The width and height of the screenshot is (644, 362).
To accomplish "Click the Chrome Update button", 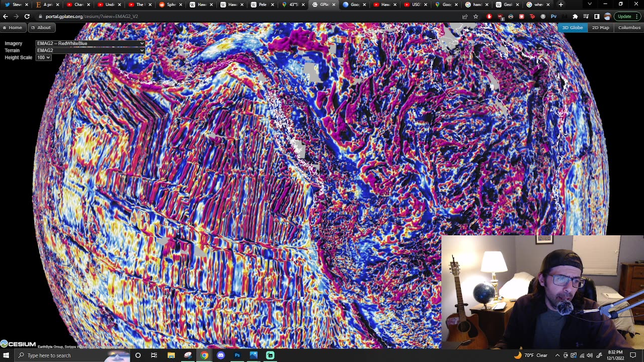I will click(x=627, y=16).
